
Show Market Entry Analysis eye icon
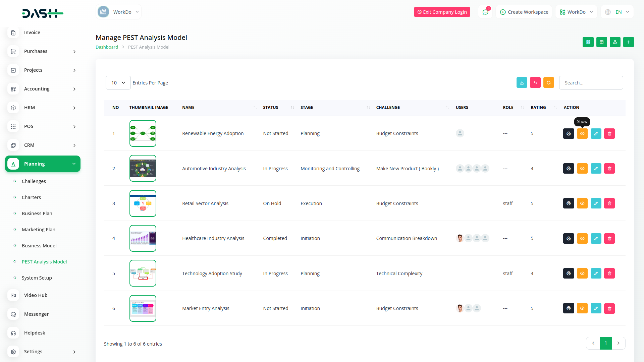pos(582,308)
